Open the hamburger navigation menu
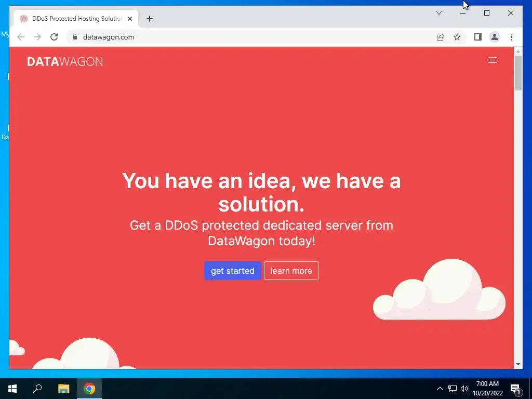The image size is (532, 399). 493,60
